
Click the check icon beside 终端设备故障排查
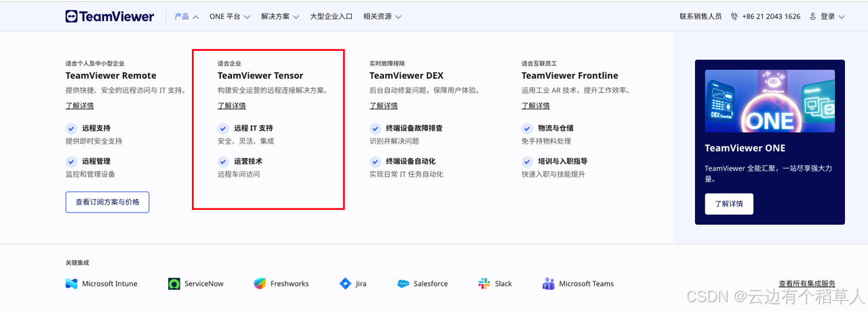click(374, 128)
